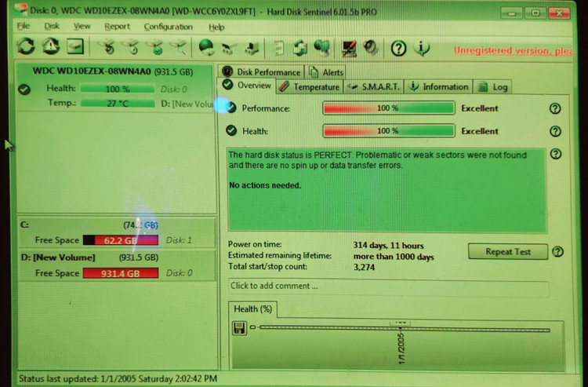Click the computer with disk toolbar icon
The image size is (588, 387).
coord(252,49)
